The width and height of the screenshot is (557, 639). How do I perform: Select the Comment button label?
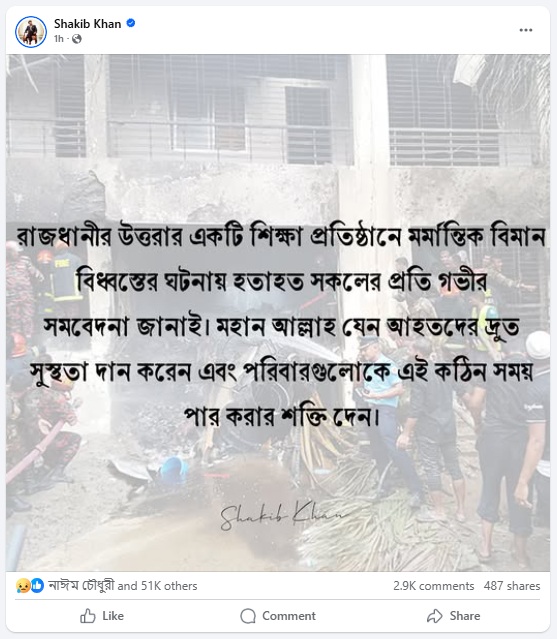[289, 616]
